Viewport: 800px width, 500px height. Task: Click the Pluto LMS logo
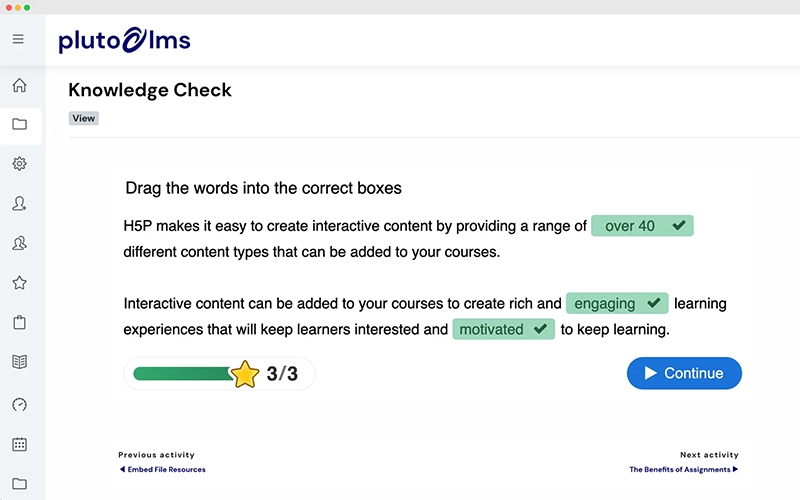tap(124, 41)
